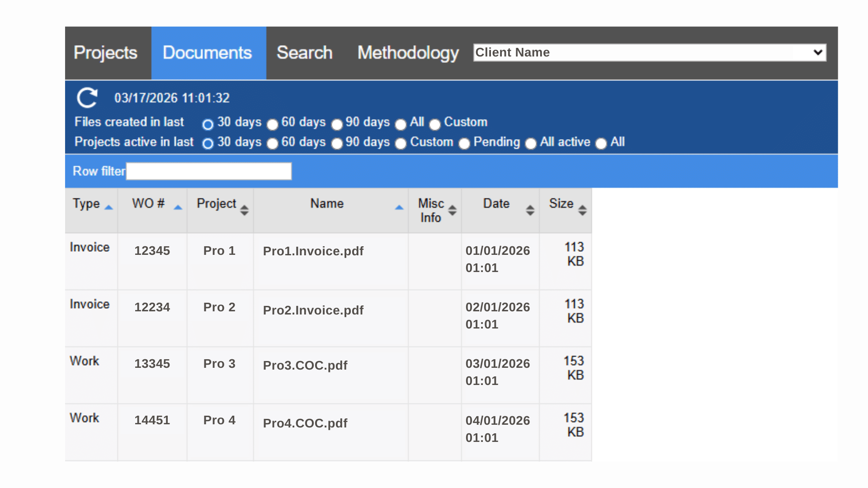The image size is (868, 488).
Task: Select Files created in last 60 days
Action: pos(272,124)
